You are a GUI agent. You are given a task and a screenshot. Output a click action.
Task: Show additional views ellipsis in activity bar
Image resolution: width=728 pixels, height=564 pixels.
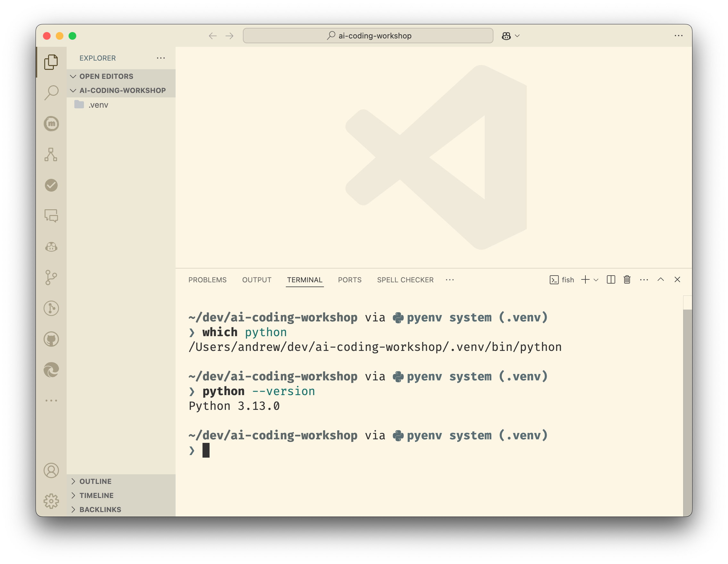click(x=51, y=400)
